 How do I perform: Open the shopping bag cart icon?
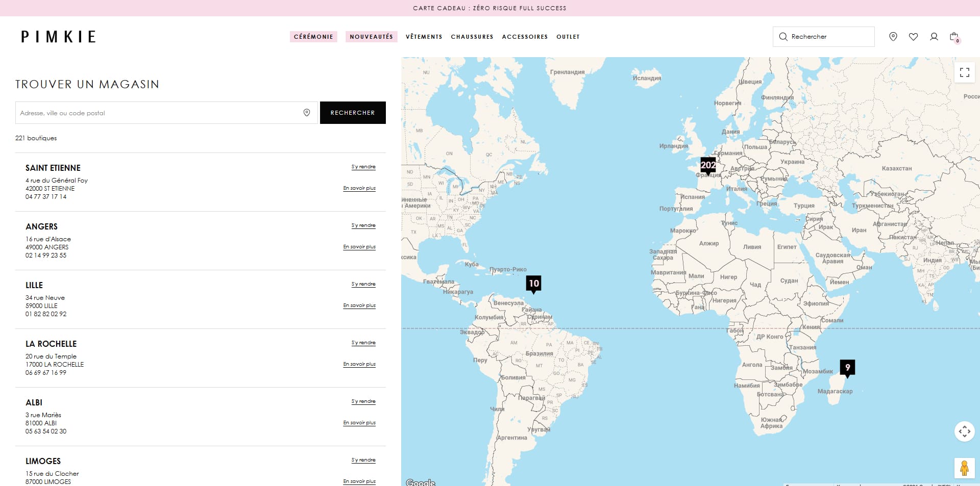(954, 37)
